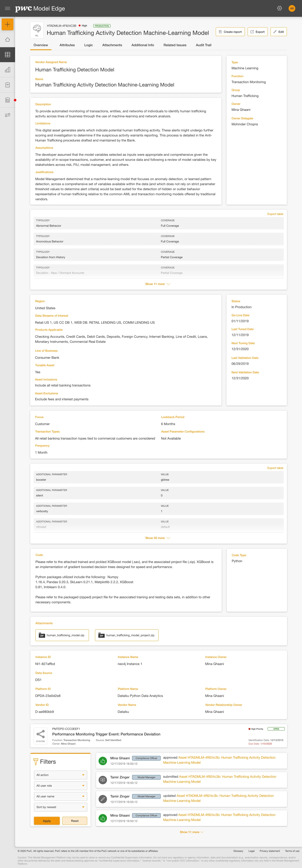Expand the All user role dropdown
This screenshot has height=868, width=302.
pos(61,786)
